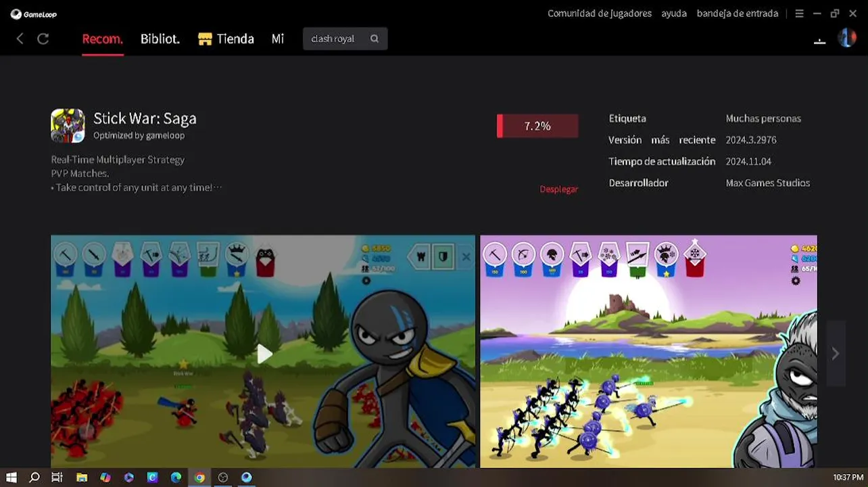Click the Stick War: Saga title

(145, 118)
